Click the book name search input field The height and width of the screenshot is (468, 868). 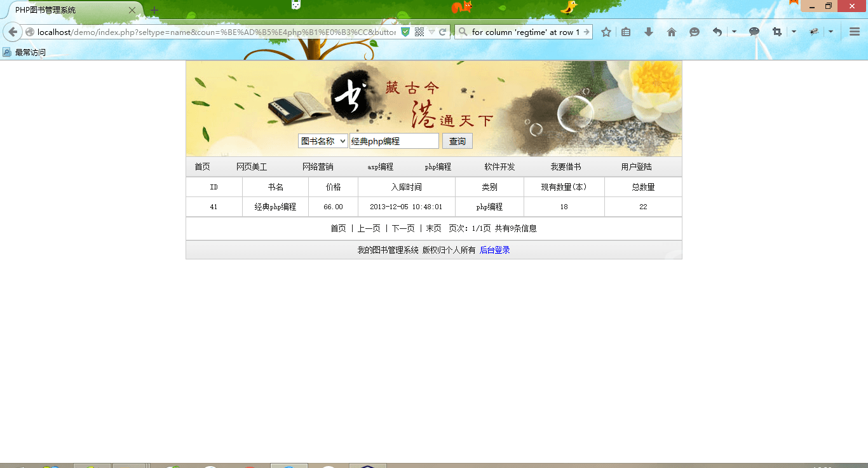pos(394,141)
